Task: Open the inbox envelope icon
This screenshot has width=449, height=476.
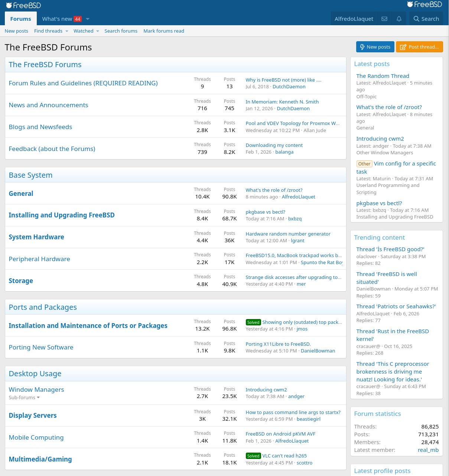Action: coord(384,19)
